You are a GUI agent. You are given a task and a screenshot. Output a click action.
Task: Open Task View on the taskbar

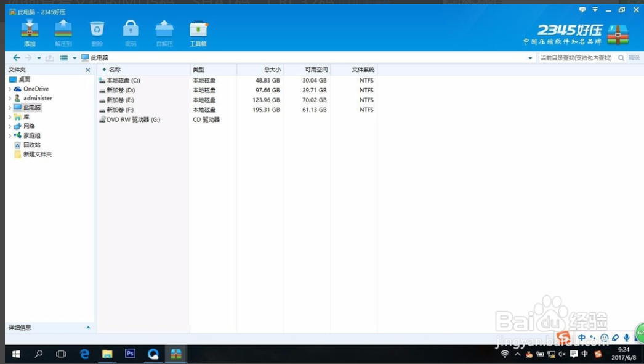pyautogui.click(x=61, y=354)
